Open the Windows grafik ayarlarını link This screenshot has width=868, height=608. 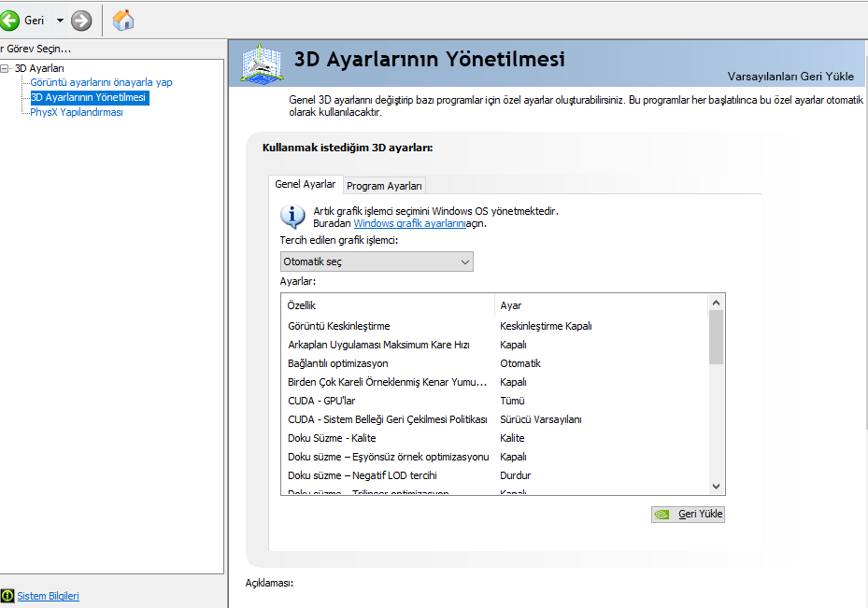coord(409,223)
